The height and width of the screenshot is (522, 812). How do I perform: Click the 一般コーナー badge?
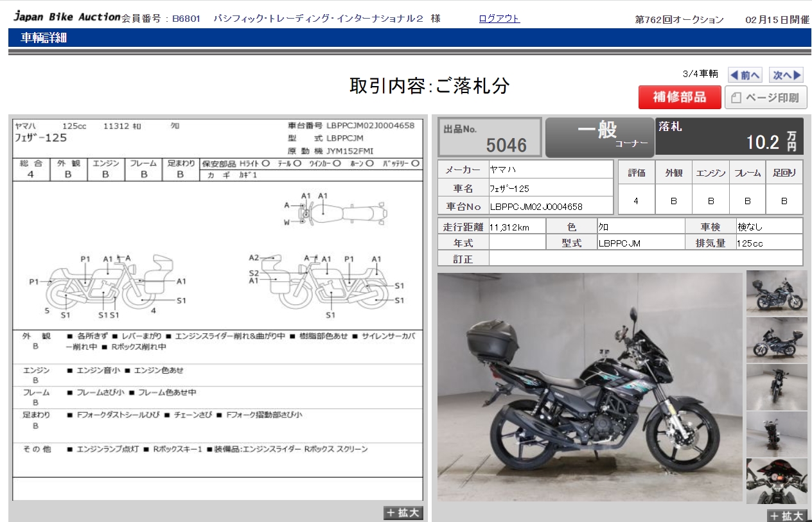point(599,137)
